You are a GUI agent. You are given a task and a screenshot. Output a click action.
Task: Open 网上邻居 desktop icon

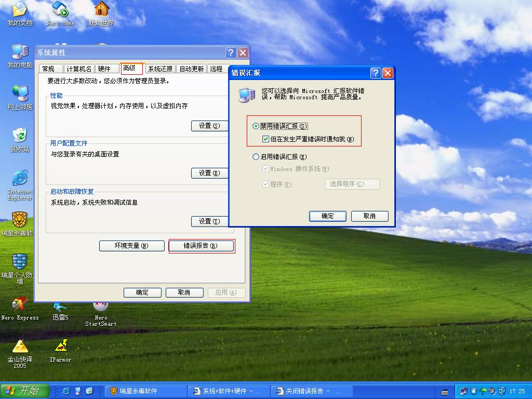[20, 98]
